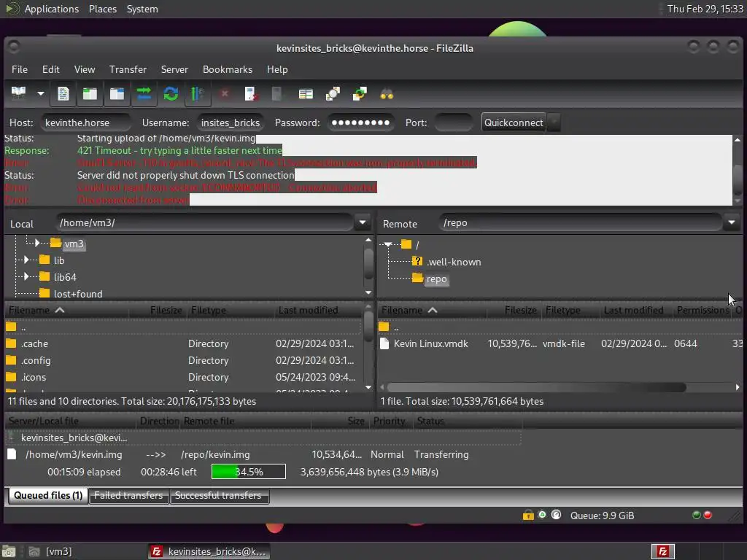Refresh the file and folder lists

coord(171,94)
